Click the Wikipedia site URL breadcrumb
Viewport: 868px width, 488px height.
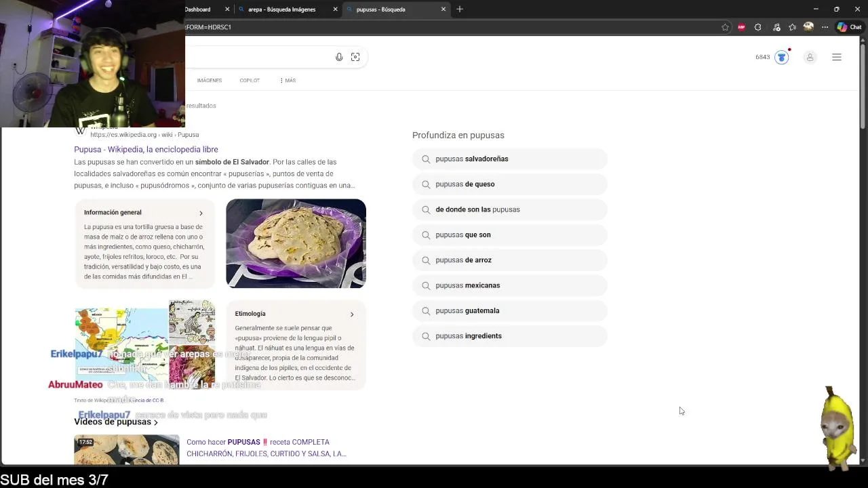pyautogui.click(x=144, y=135)
